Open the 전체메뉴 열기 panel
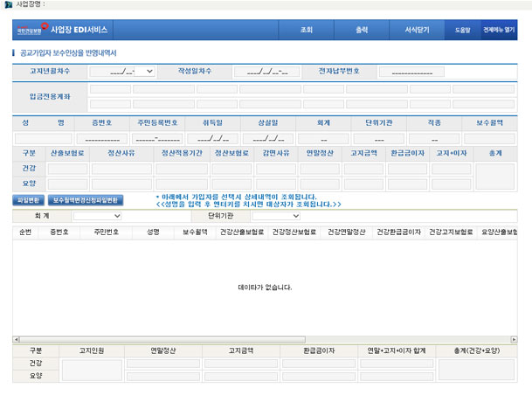This screenshot has height=402, width=532. tap(498, 30)
